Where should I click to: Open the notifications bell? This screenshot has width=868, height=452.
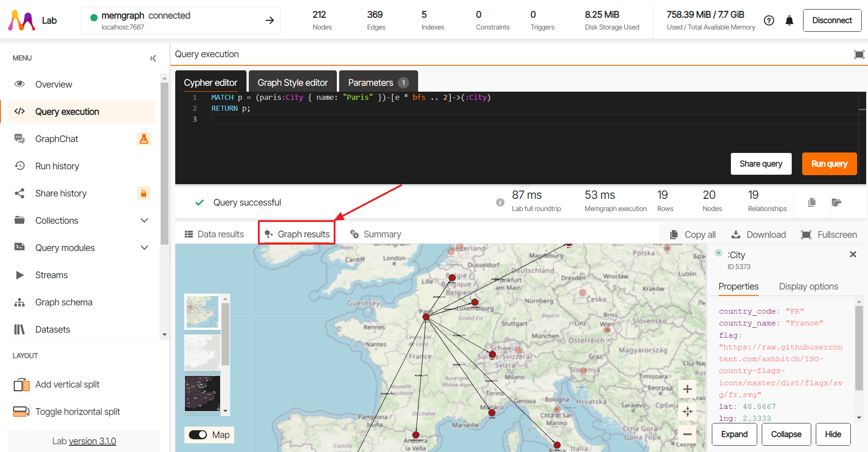[x=789, y=20]
